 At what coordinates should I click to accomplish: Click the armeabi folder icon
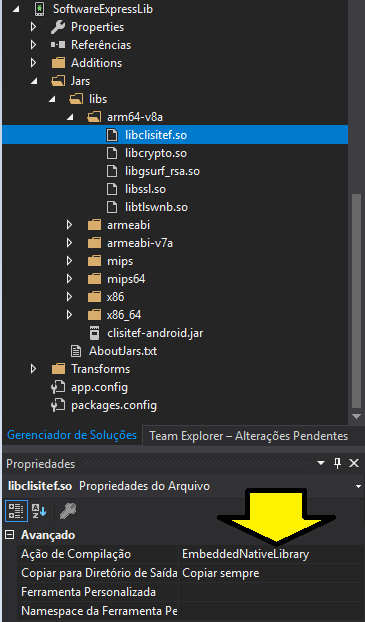94,225
